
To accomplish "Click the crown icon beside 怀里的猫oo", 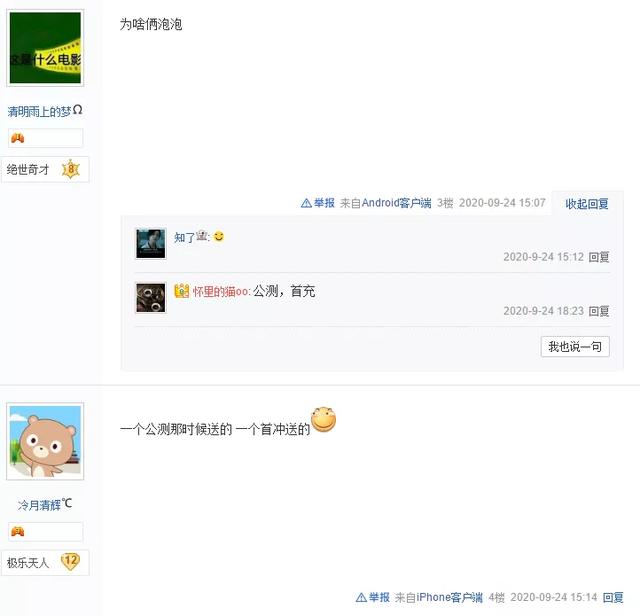I will click(182, 291).
